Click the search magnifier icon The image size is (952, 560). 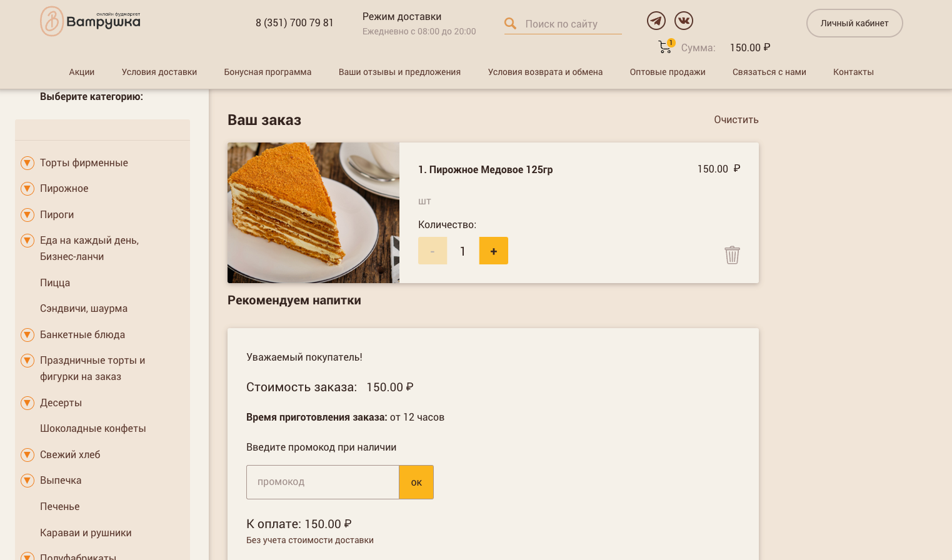[x=511, y=24]
